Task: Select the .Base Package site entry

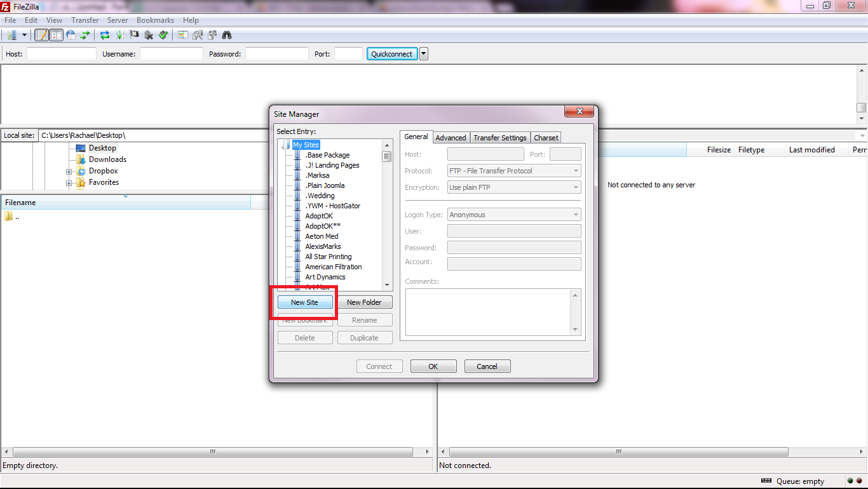Action: [x=327, y=155]
